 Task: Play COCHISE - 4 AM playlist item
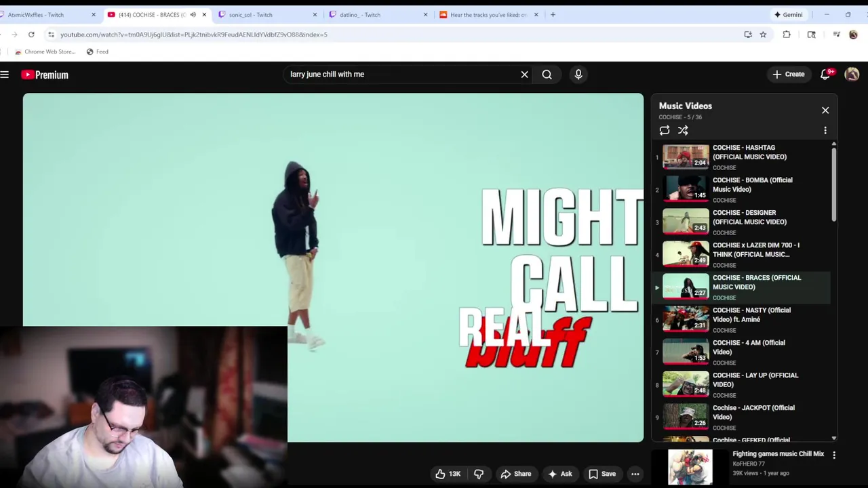point(741,352)
